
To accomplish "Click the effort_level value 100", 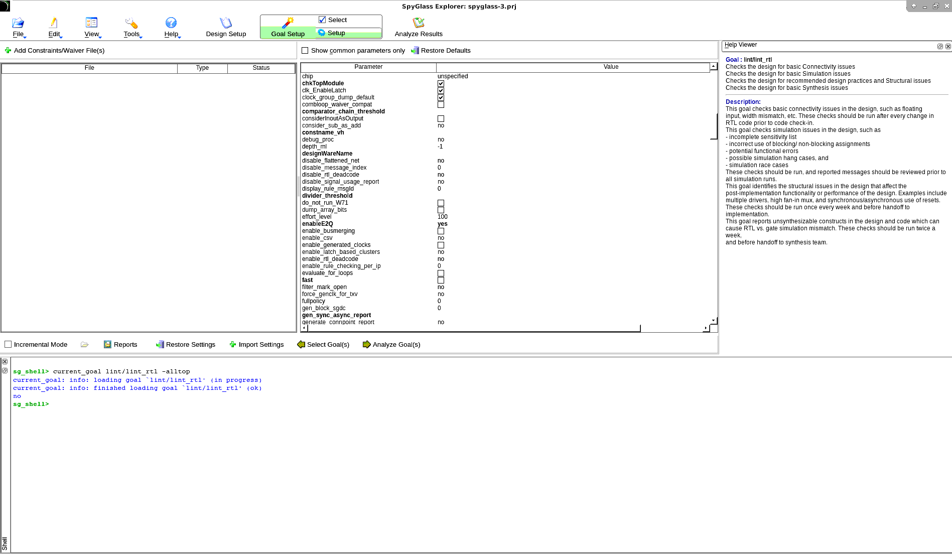I will (443, 217).
